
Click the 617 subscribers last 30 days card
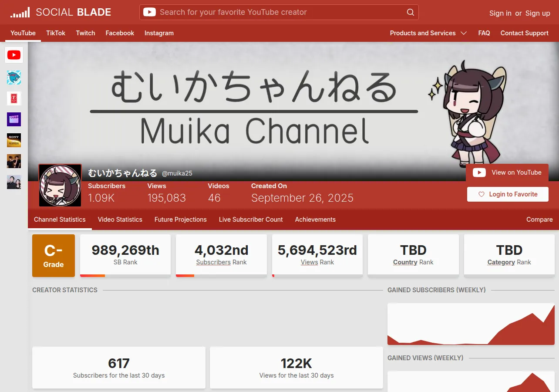coord(119,368)
